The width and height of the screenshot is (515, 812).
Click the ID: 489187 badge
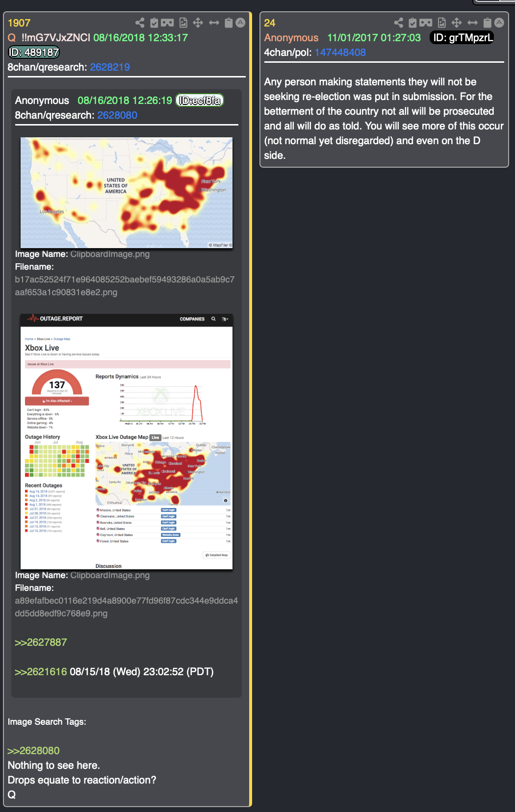click(34, 52)
